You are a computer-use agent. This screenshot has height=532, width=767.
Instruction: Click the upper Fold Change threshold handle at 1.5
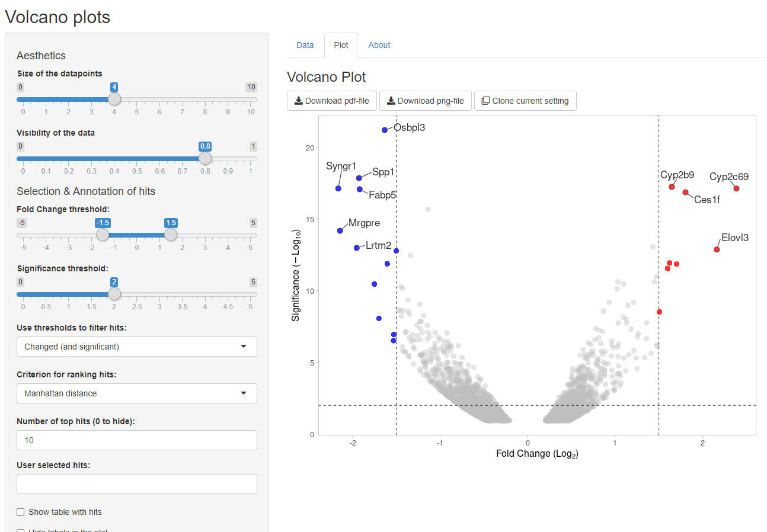pos(171,235)
